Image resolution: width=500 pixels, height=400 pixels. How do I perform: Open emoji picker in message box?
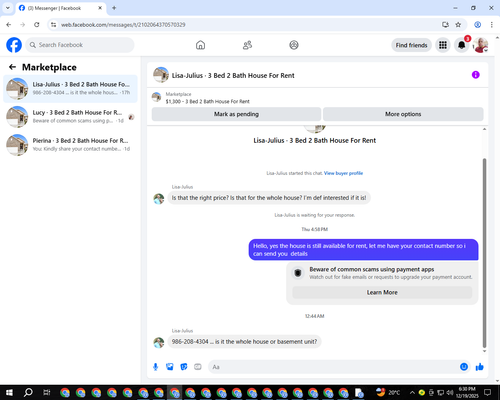tap(464, 367)
